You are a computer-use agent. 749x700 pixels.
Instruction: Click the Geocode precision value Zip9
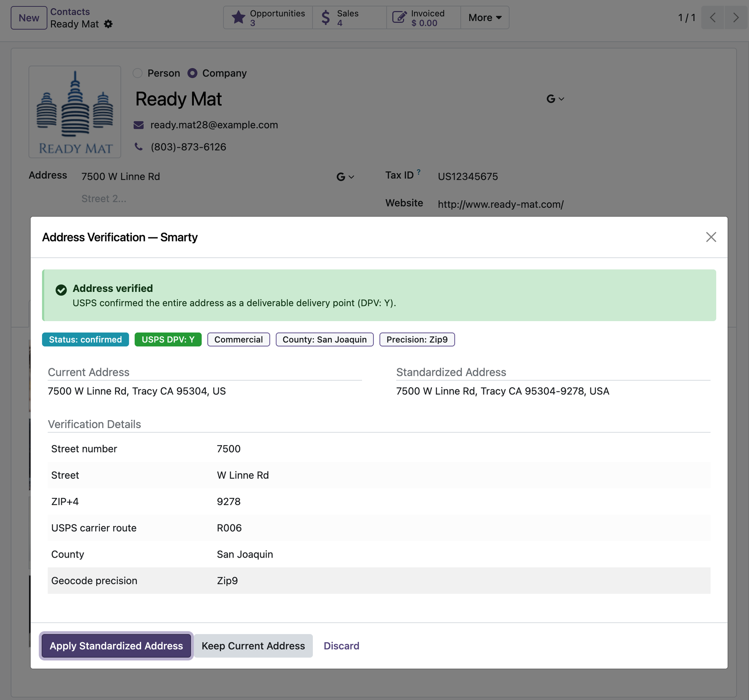point(227,581)
